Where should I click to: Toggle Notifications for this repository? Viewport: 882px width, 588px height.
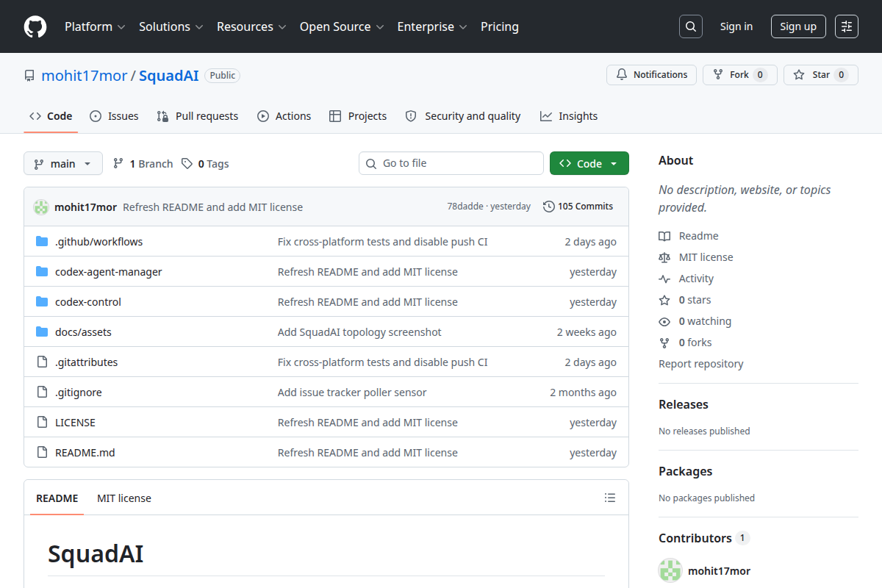[651, 75]
